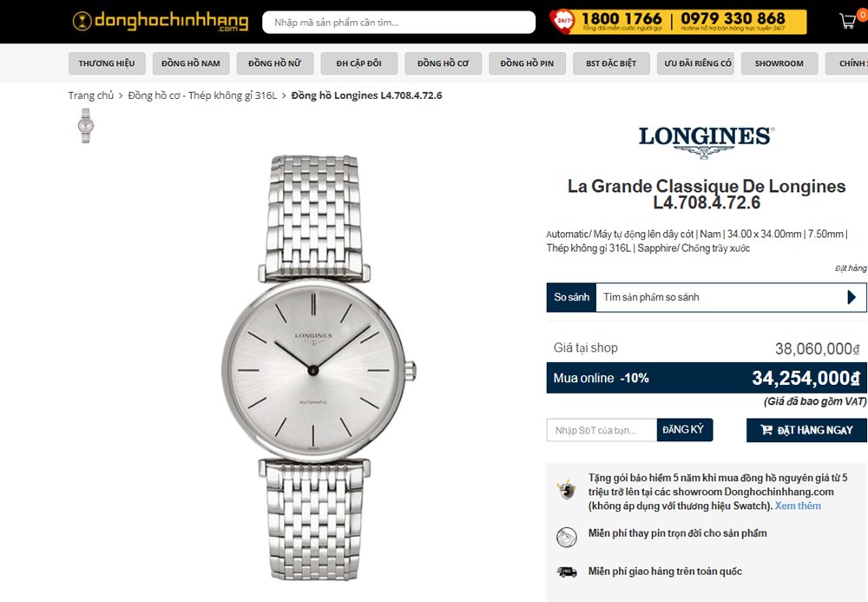Open the THƯƠNG HIỆU menu
The width and height of the screenshot is (868, 602).
107,63
